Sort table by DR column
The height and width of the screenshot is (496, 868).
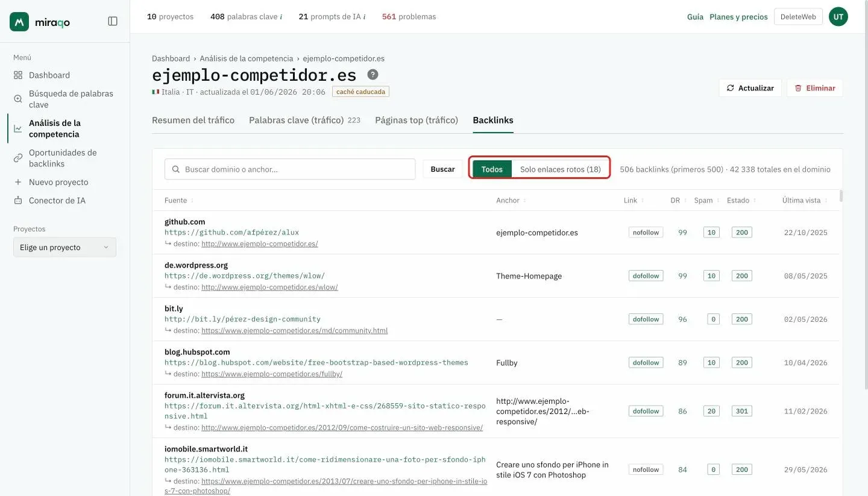coord(678,201)
